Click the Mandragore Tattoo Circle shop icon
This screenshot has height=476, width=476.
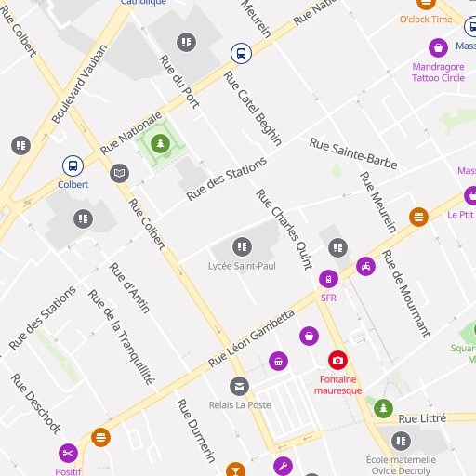(x=438, y=47)
